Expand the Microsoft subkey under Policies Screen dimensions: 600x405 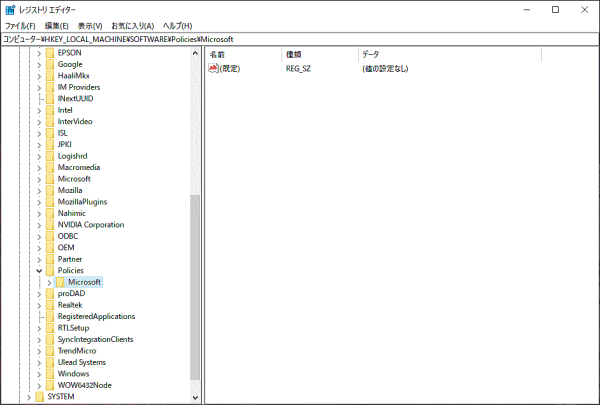49,283
